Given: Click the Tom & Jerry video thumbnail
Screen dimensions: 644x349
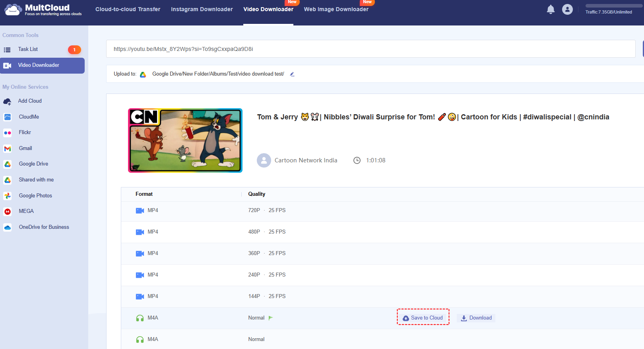Looking at the screenshot, I should point(185,140).
